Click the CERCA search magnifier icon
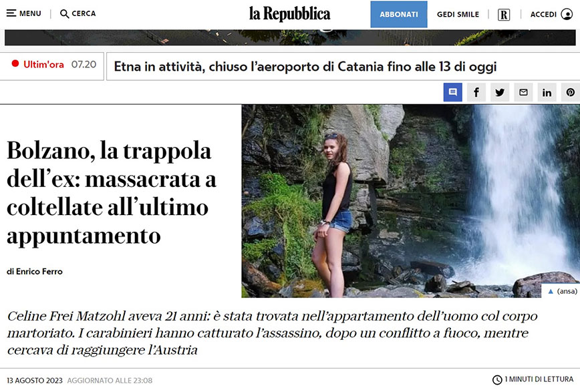 64,13
